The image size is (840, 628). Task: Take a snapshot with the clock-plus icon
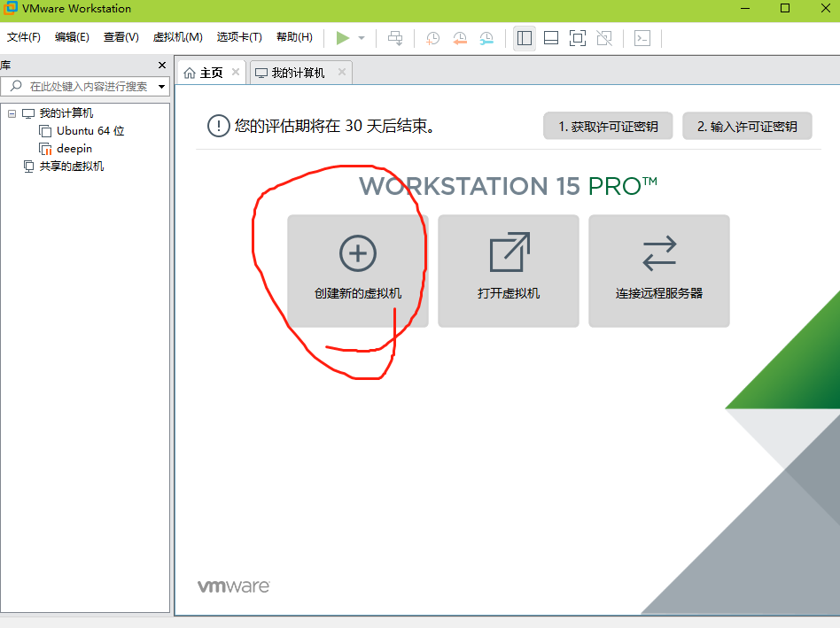pos(432,38)
